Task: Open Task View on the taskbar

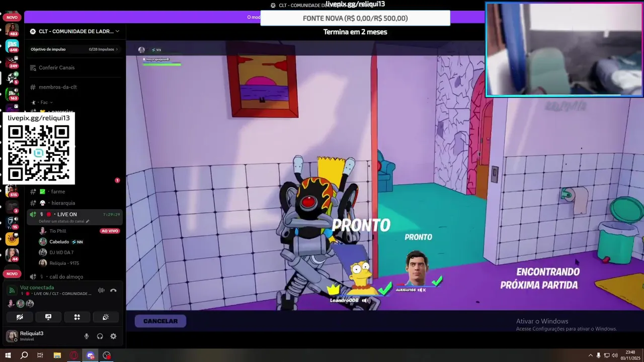Action: tap(40, 355)
